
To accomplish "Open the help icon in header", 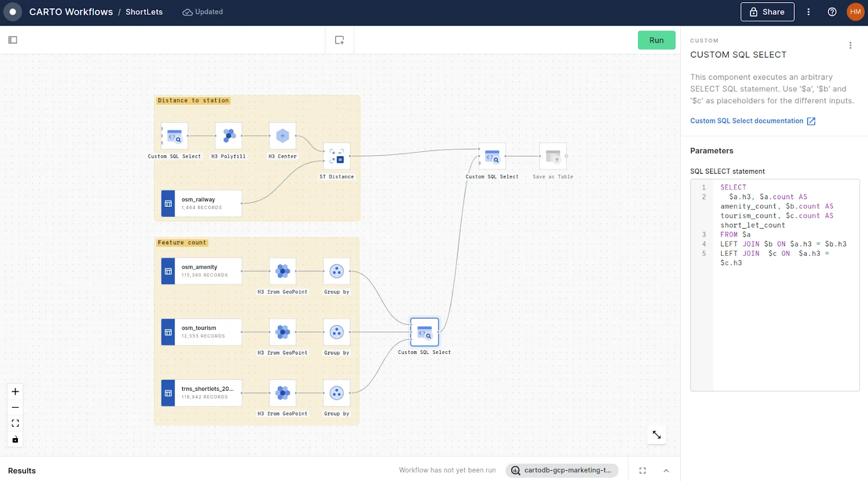I will (x=832, y=12).
